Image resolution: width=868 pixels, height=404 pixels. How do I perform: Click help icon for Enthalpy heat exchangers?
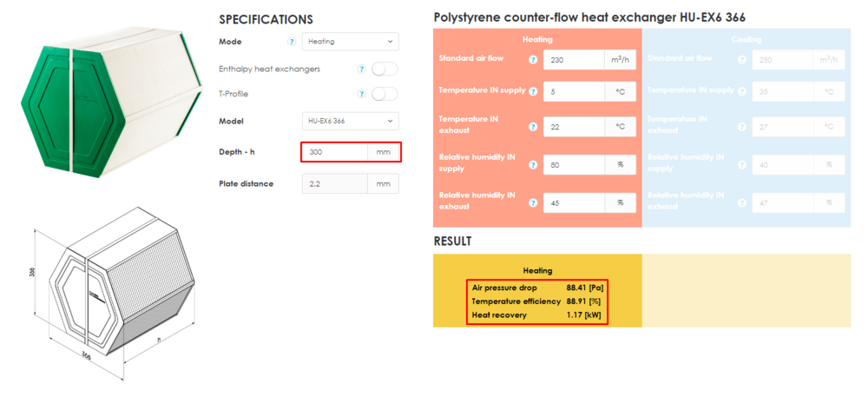(361, 69)
